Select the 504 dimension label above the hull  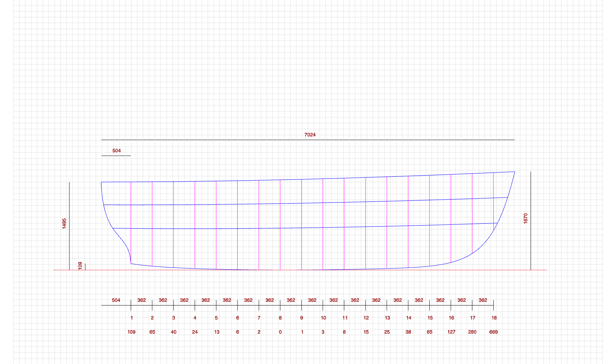[117, 151]
